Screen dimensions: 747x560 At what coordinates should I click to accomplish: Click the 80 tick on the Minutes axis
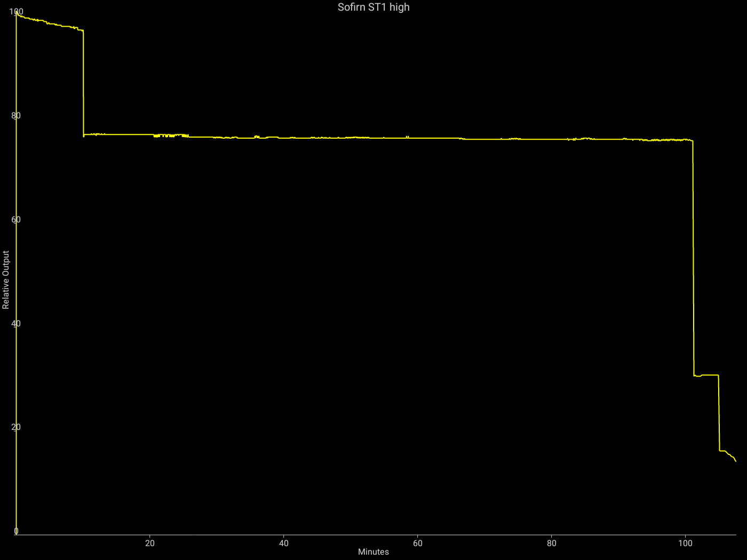(552, 543)
